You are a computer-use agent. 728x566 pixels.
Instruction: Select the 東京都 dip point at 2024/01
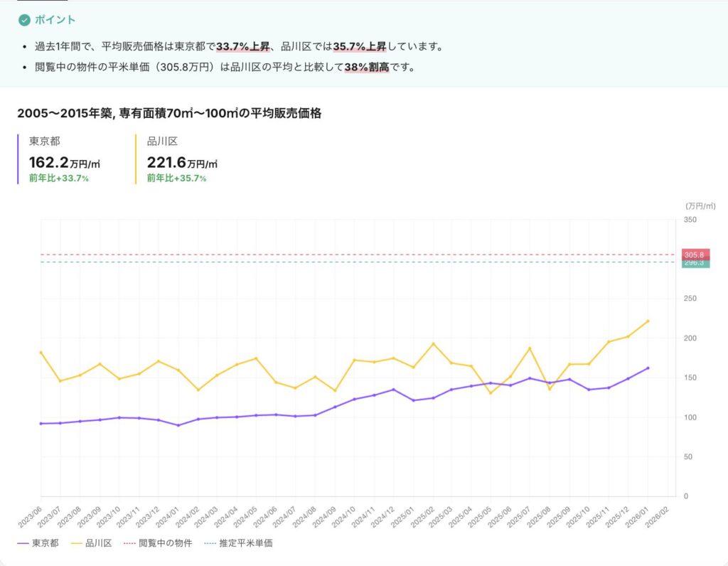pos(178,425)
